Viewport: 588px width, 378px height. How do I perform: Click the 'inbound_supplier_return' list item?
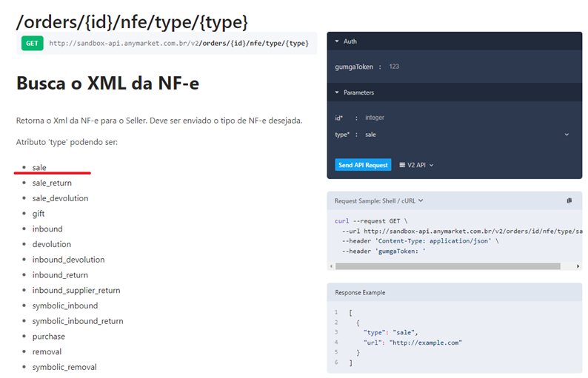click(76, 290)
